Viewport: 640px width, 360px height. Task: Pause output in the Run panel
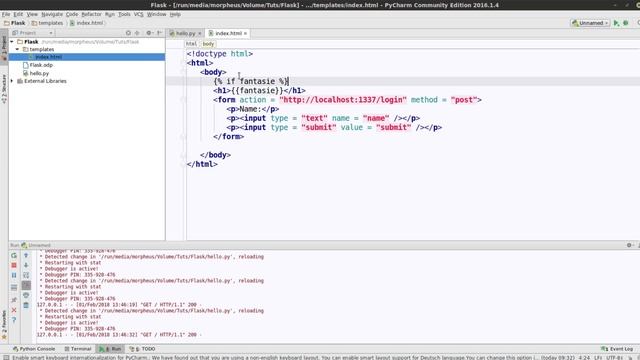point(14,276)
